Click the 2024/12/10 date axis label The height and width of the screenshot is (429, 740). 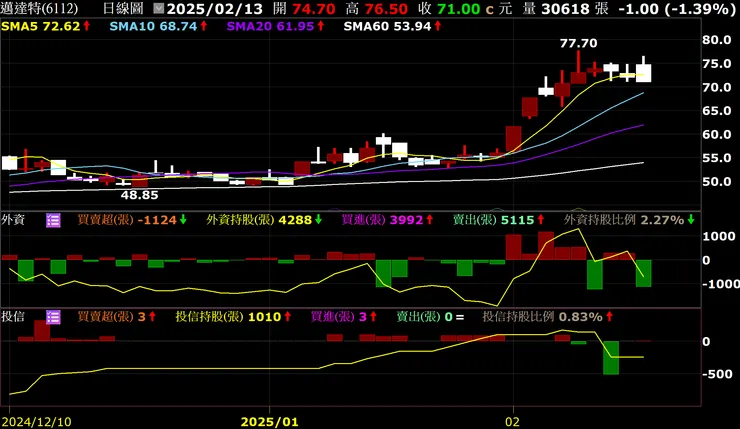pyautogui.click(x=36, y=421)
